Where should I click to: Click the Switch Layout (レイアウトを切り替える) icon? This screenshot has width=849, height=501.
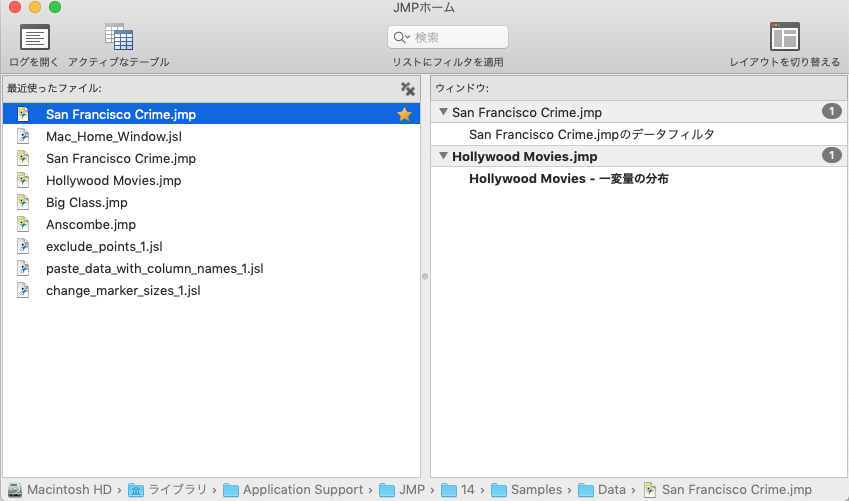pos(784,37)
